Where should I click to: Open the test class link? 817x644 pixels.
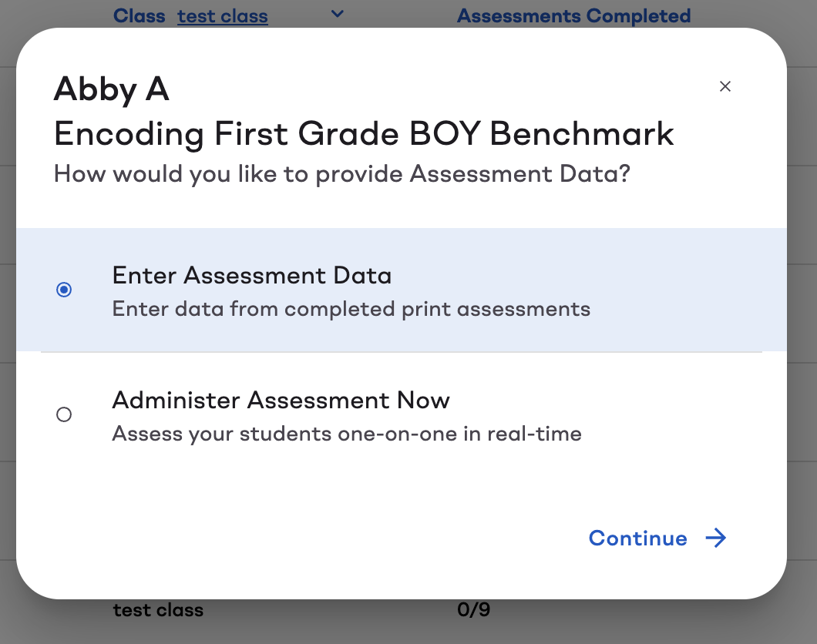(222, 15)
